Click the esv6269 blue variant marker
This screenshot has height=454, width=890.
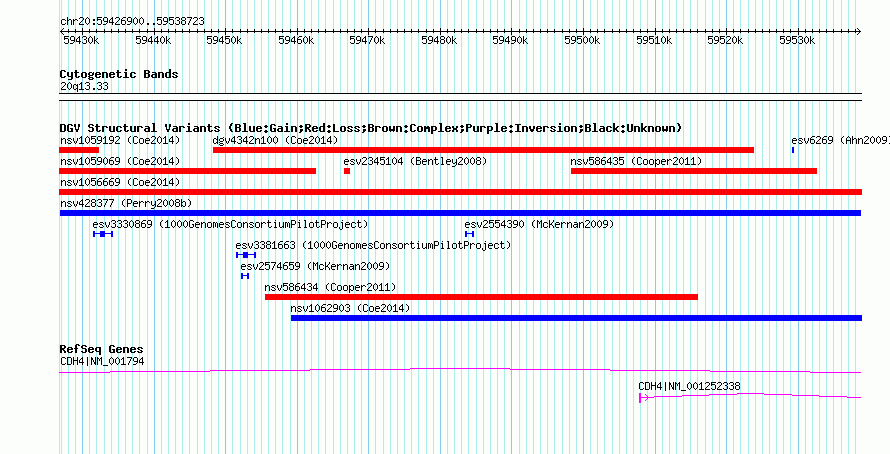click(793, 150)
